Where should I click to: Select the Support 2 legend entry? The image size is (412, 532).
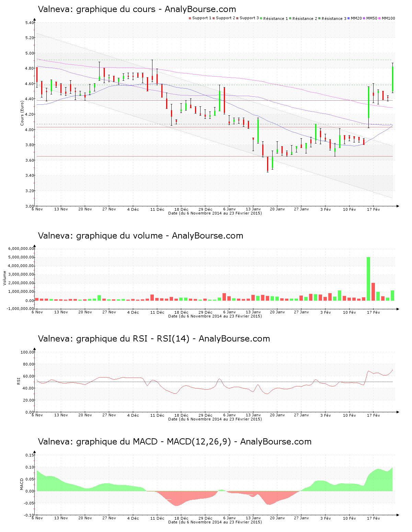coord(224,18)
